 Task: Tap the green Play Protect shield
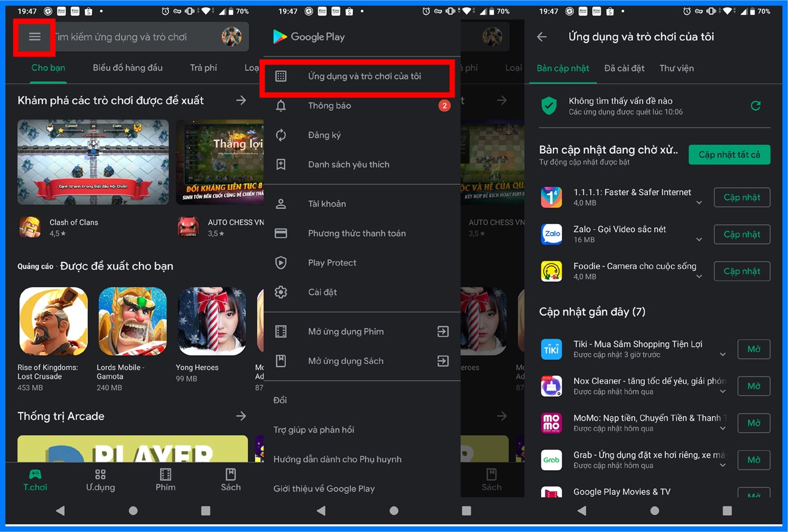[549, 105]
